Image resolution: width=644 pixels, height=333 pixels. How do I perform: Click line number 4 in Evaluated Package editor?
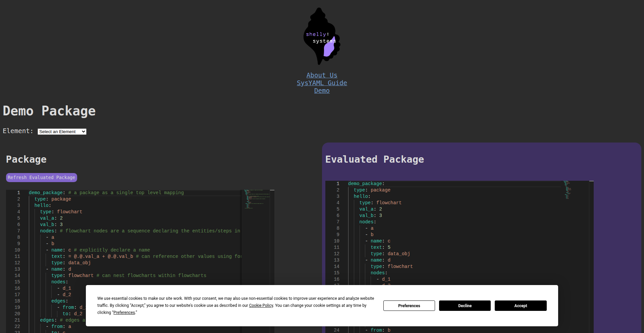[x=338, y=203]
